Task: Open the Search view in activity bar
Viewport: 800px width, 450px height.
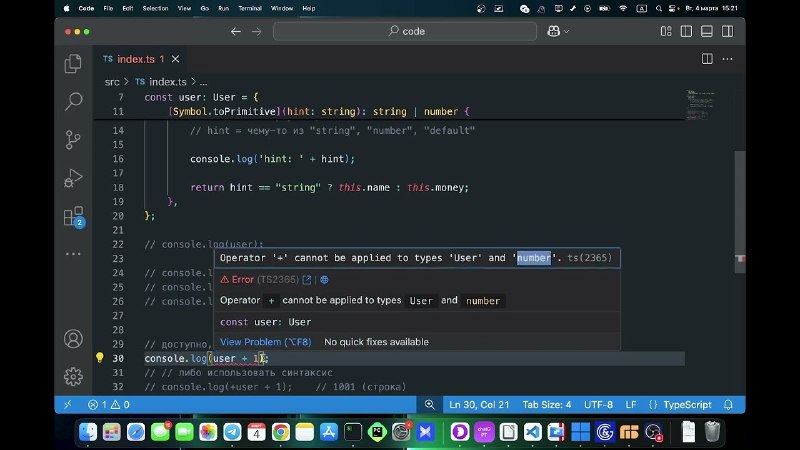Action: [x=73, y=102]
